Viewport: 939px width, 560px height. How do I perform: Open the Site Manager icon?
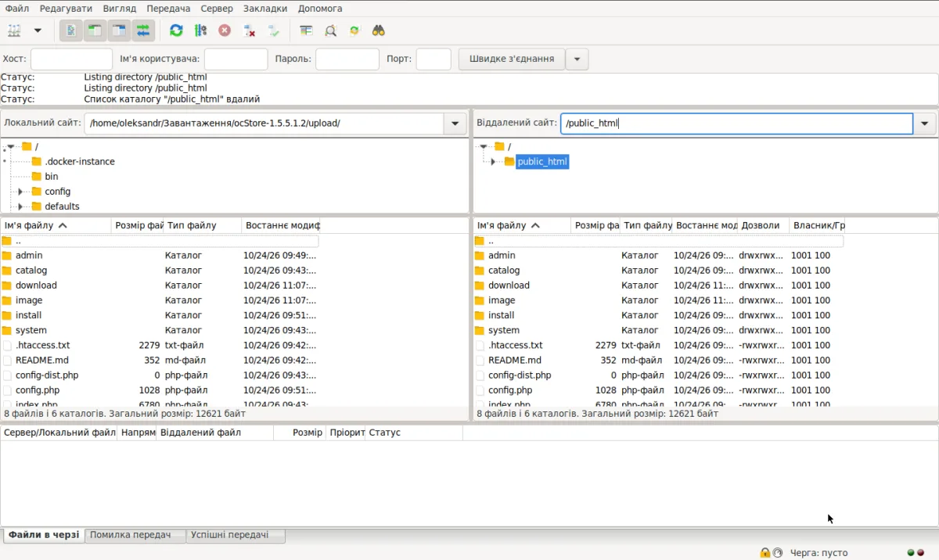point(15,31)
